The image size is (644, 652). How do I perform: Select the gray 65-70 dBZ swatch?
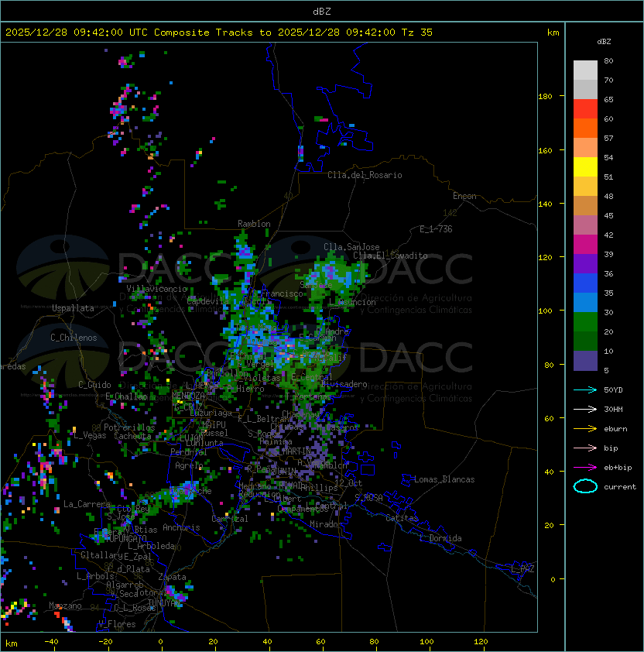pos(585,89)
